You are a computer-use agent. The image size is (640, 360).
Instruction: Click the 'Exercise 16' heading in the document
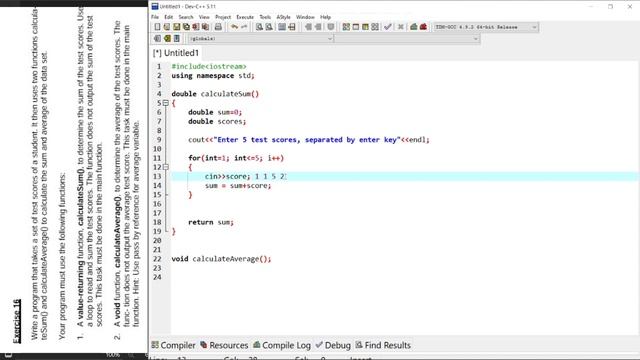pos(16,321)
